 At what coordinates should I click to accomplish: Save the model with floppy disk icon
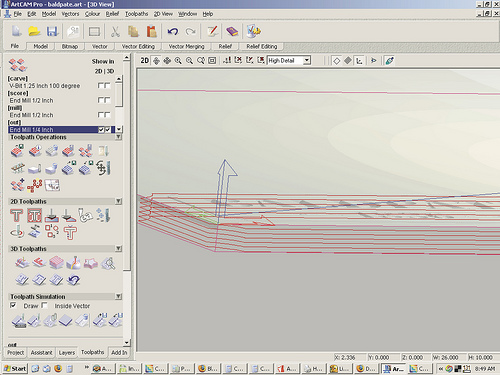[52, 31]
